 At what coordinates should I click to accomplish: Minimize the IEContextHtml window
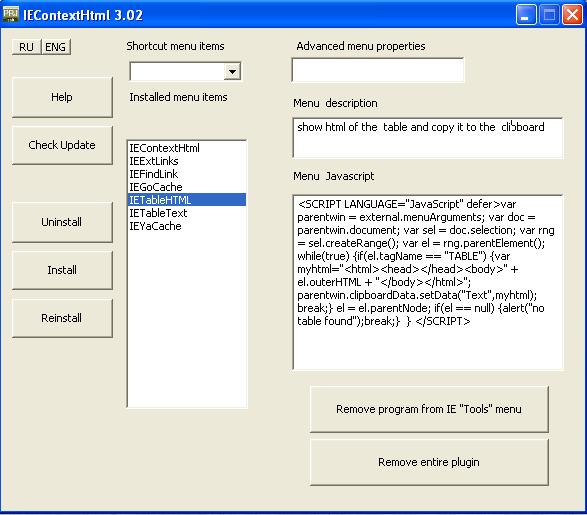pyautogui.click(x=526, y=15)
